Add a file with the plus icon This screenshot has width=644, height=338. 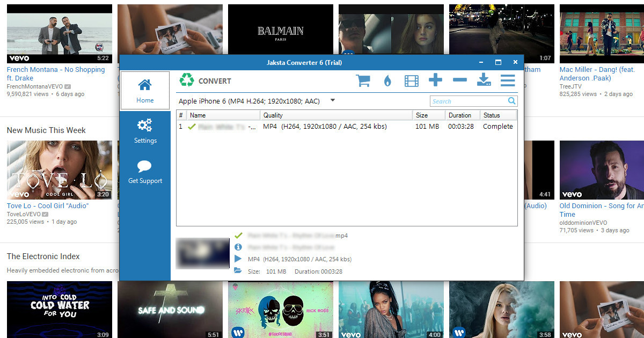click(435, 80)
